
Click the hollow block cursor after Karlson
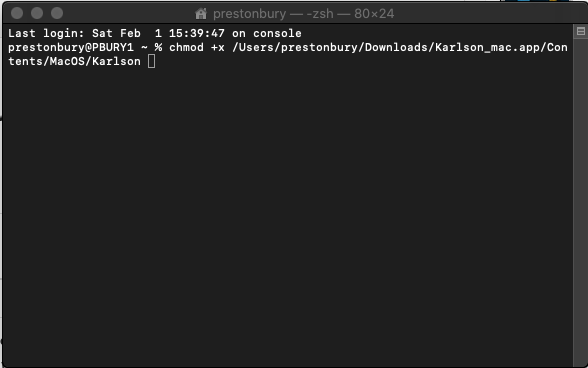[152, 61]
